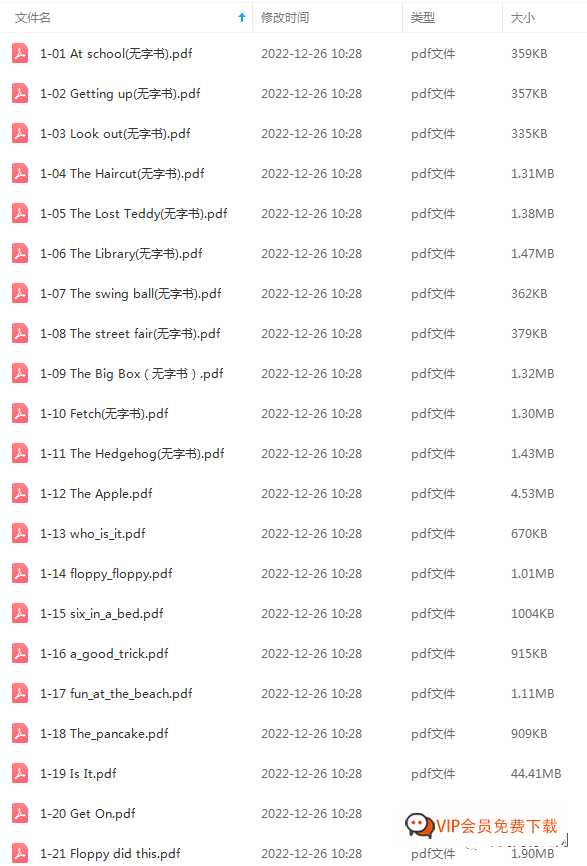Click VIP会员免费下载 text
587x866 pixels.
[x=496, y=826]
